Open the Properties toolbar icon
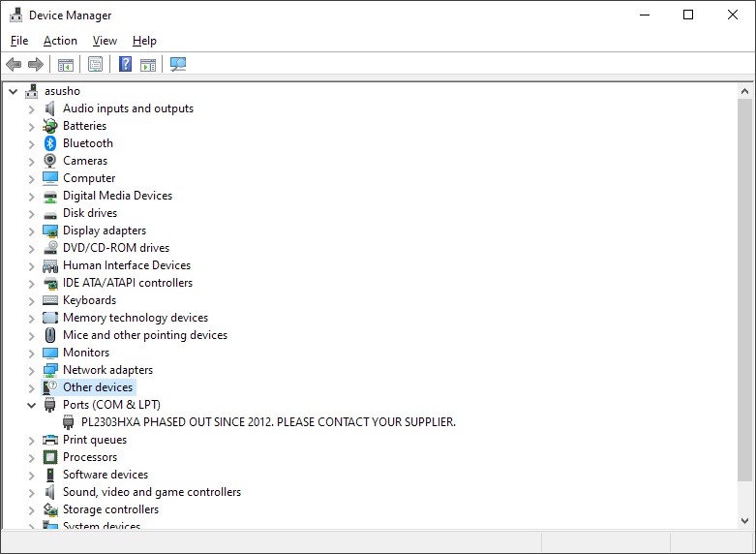Screen dimensions: 756x554 click(x=96, y=64)
